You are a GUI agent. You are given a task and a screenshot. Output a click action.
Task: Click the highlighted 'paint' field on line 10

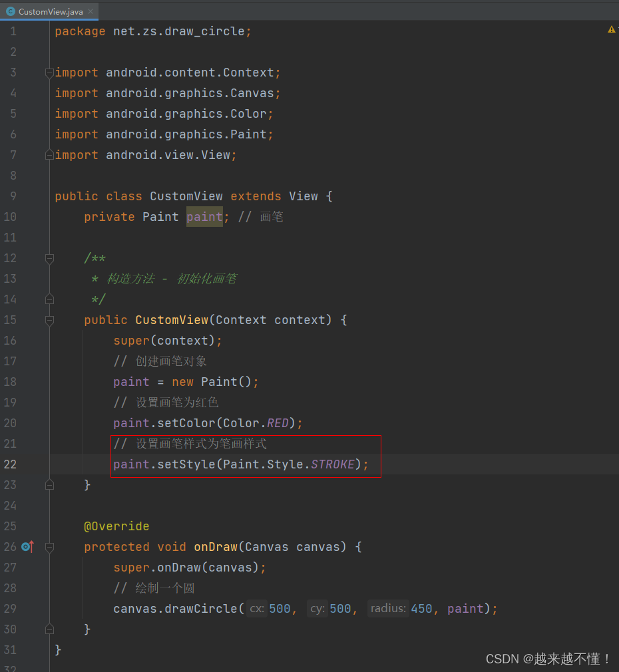(x=204, y=217)
